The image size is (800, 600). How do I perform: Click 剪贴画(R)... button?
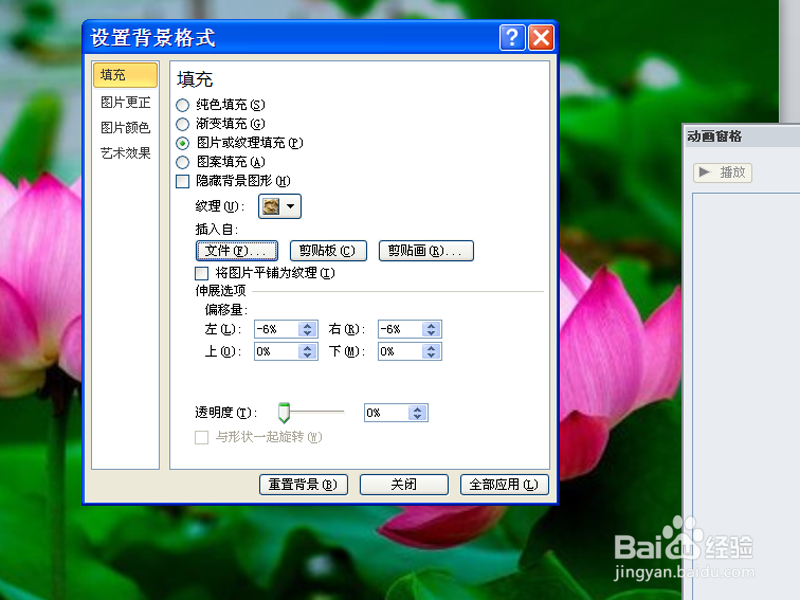pyautogui.click(x=426, y=251)
